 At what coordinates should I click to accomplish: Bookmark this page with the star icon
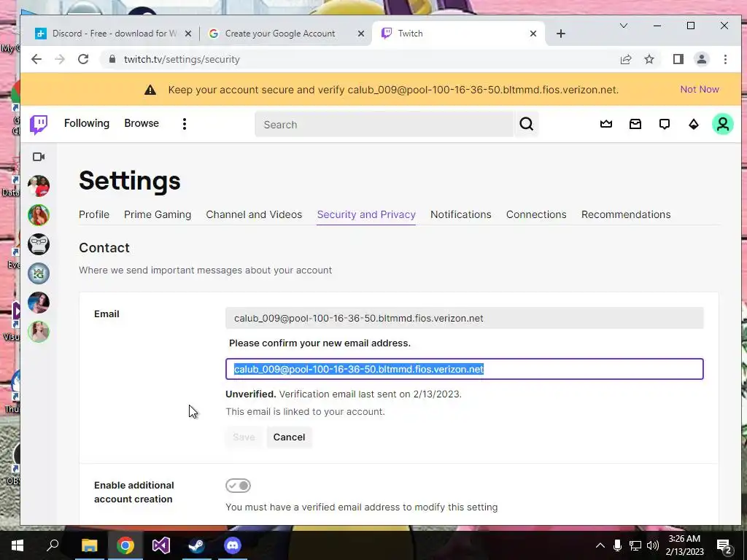(649, 59)
